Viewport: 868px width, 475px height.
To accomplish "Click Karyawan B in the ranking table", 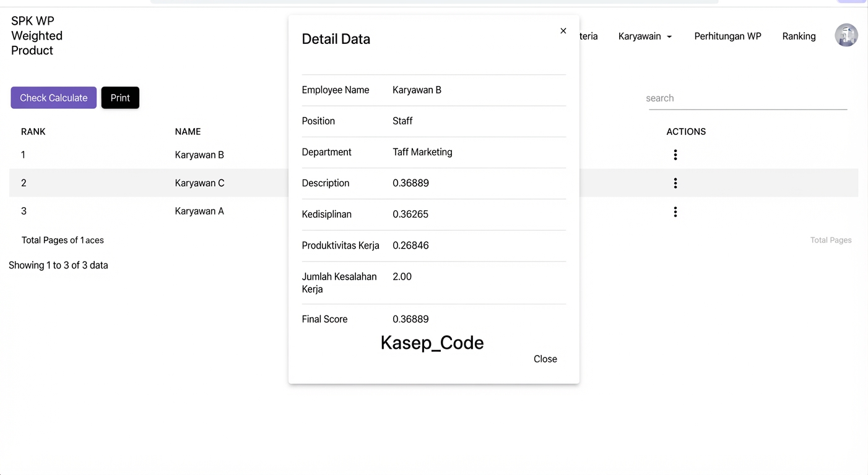I will [199, 155].
